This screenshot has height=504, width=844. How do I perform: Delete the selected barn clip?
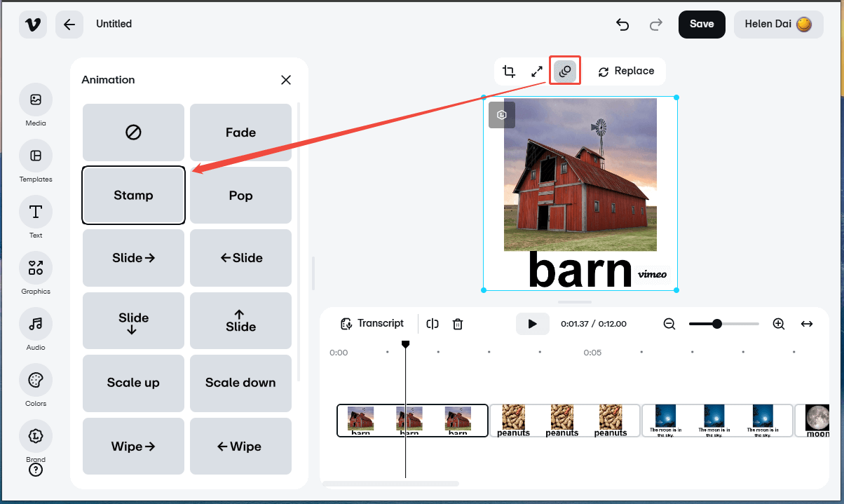click(458, 324)
